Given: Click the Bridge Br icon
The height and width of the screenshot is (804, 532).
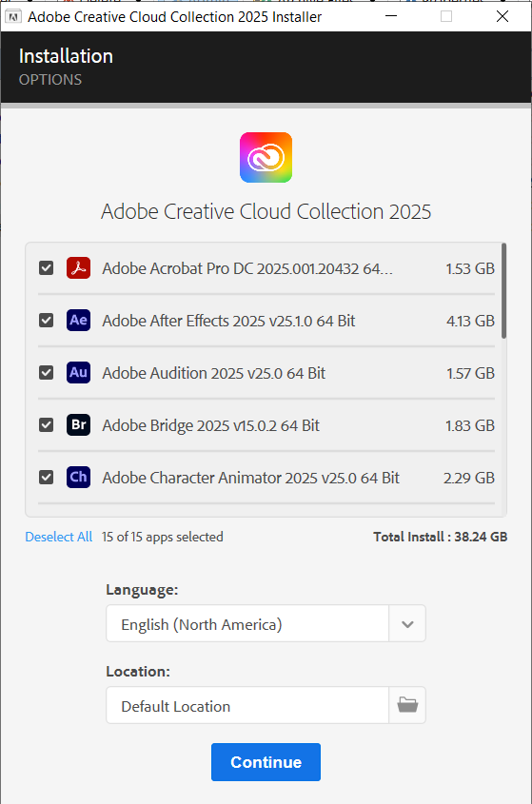Looking at the screenshot, I should pyautogui.click(x=78, y=425).
